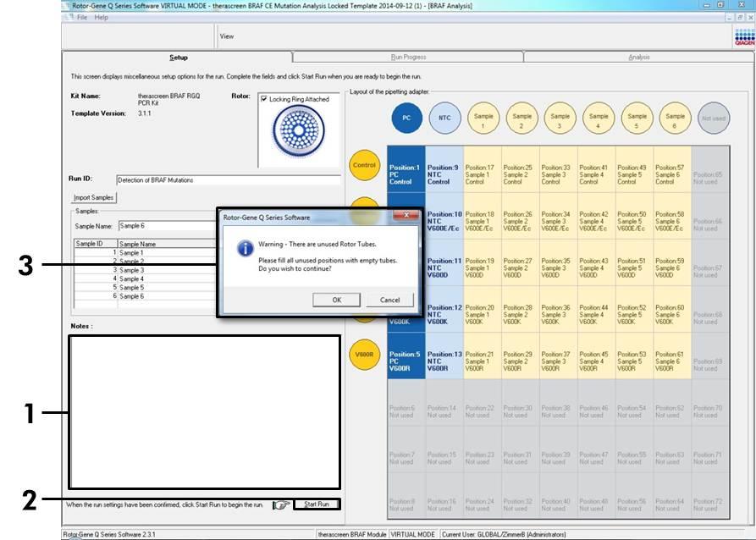The width and height of the screenshot is (756, 540).
Task: Click the Sample ID column header
Action: tap(96, 244)
